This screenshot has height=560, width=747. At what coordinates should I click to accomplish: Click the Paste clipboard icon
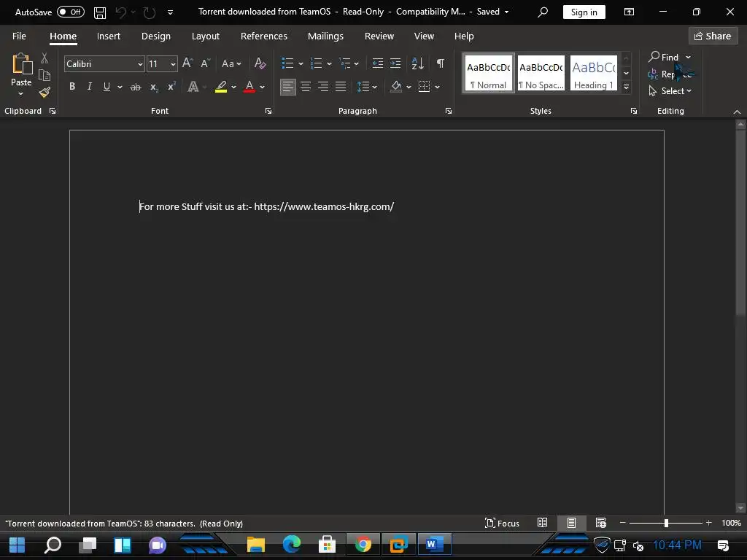pos(22,64)
